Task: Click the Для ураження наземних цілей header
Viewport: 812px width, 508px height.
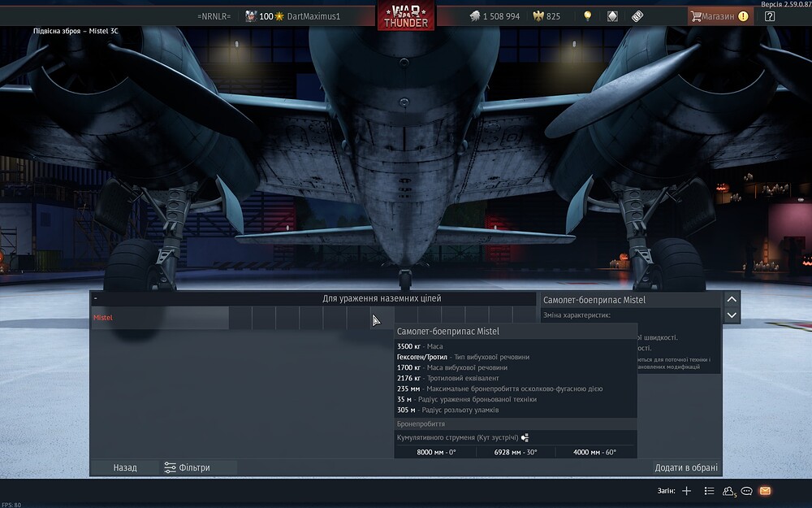Action: [x=382, y=298]
